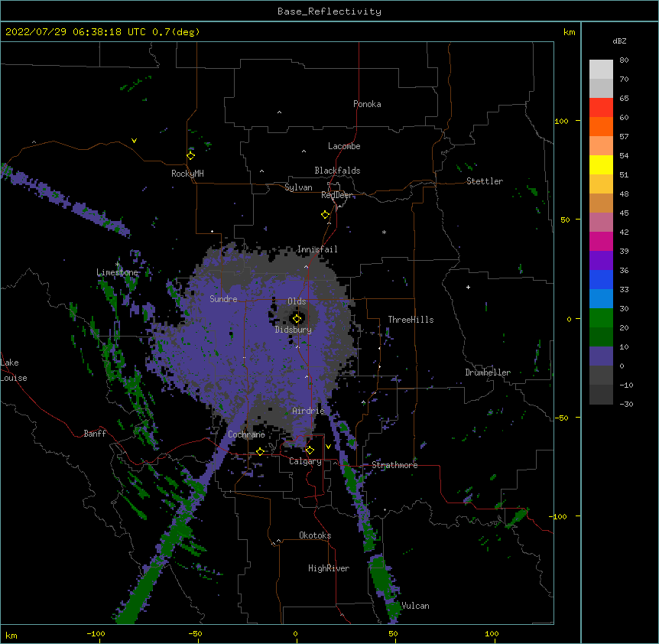This screenshot has height=644, width=659.
Task: Click the Cochrane label
Action: click(x=246, y=434)
